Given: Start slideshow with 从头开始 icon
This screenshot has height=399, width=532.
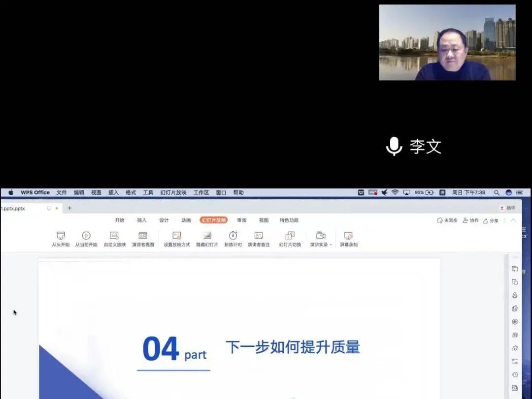Looking at the screenshot, I should click(x=61, y=236).
